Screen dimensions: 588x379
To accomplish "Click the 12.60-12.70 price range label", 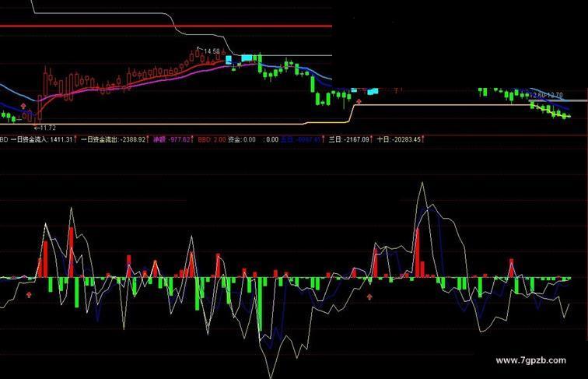I will [548, 95].
